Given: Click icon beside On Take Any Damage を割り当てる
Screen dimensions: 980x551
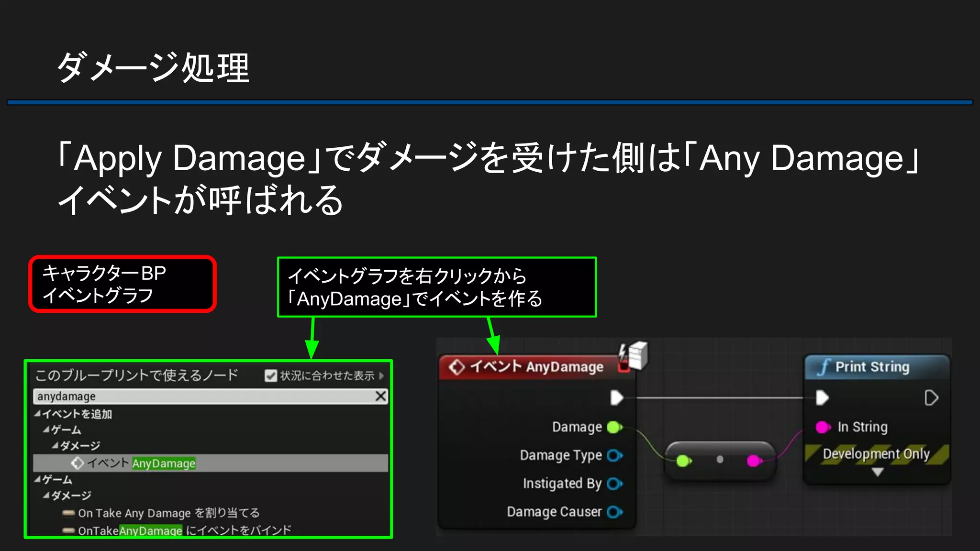Looking at the screenshot, I should pyautogui.click(x=68, y=513).
